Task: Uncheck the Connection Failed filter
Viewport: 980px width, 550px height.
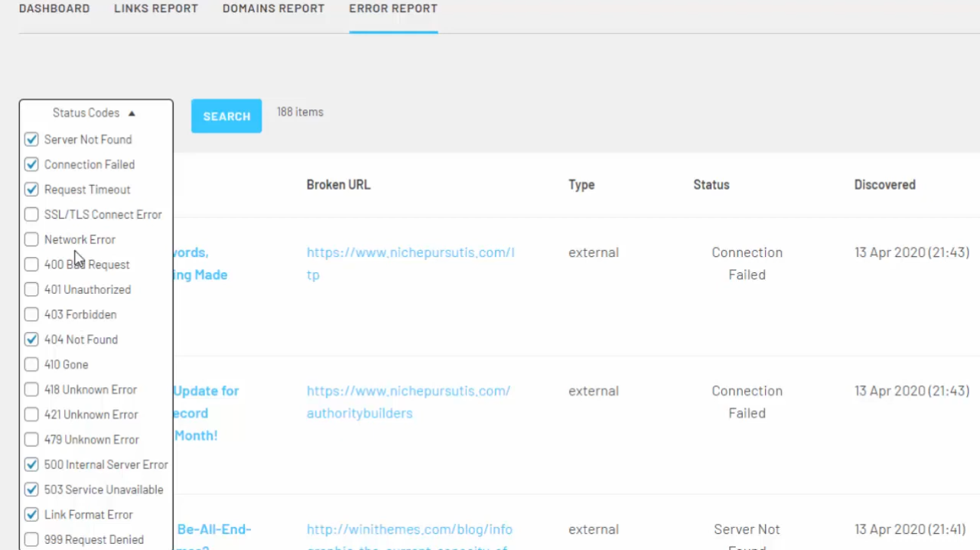Action: tap(31, 164)
